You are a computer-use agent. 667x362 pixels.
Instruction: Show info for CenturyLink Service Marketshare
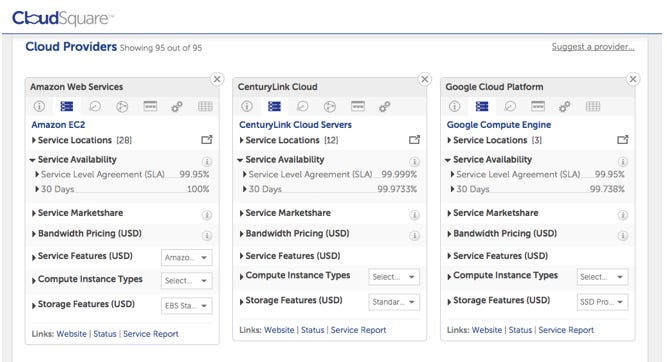pyautogui.click(x=414, y=215)
